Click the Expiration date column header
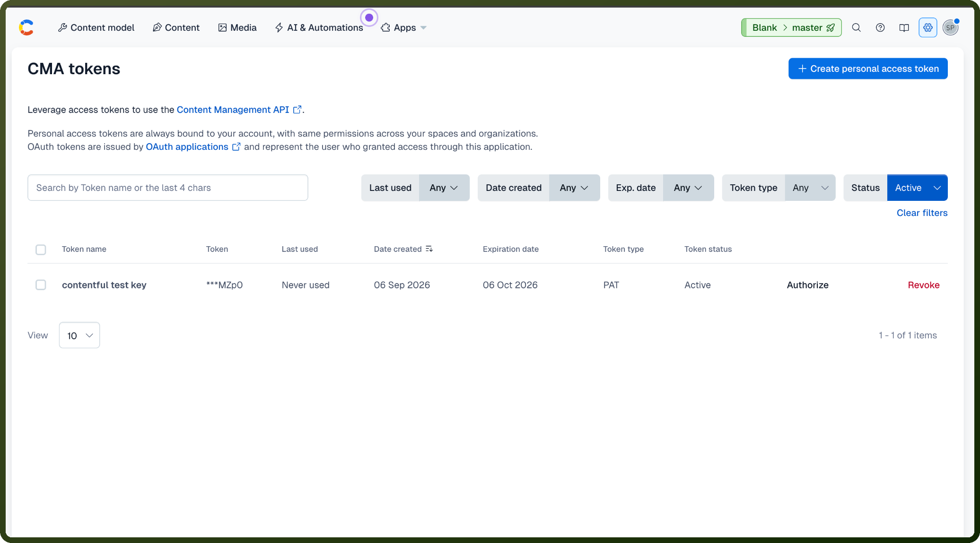 (511, 249)
